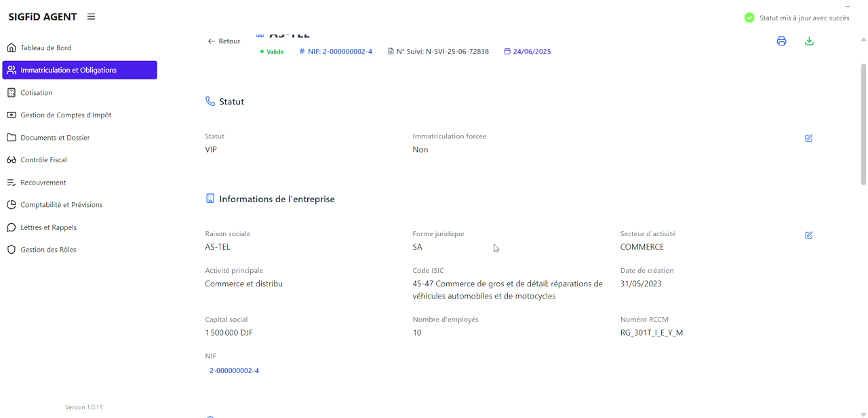Click the header NIF: 2-000000002-4 badge
The height and width of the screenshot is (418, 868).
pyautogui.click(x=336, y=52)
